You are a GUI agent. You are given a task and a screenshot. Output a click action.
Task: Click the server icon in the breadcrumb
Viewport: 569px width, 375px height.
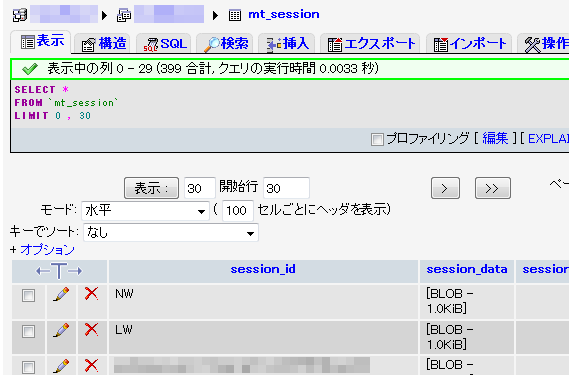point(20,15)
